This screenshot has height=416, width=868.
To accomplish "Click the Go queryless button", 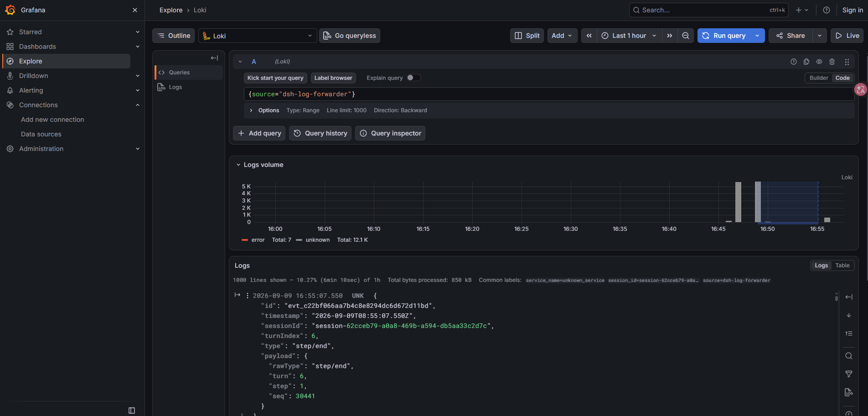I will coord(350,36).
